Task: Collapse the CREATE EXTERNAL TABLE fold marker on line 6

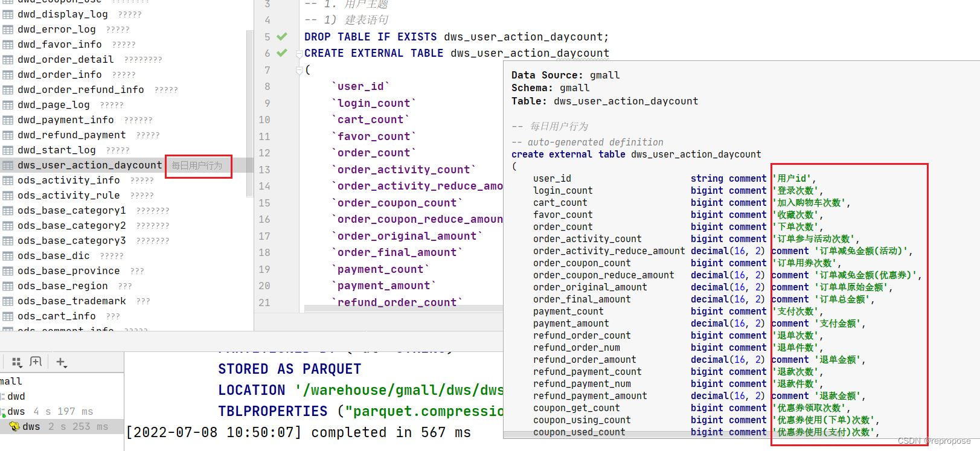Action: pyautogui.click(x=299, y=54)
